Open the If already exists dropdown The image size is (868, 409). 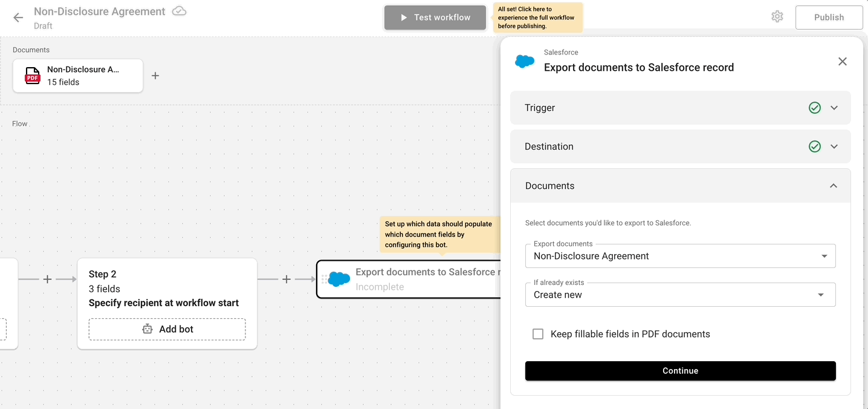click(x=820, y=295)
